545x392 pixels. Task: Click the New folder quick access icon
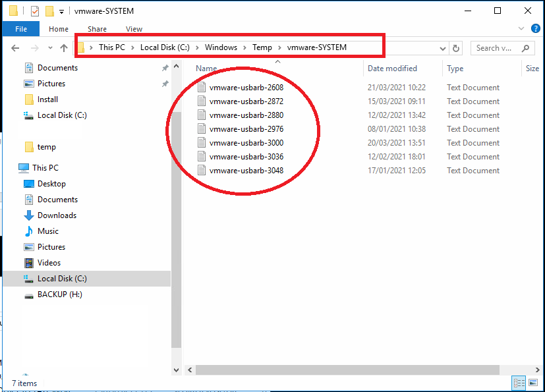tap(49, 11)
